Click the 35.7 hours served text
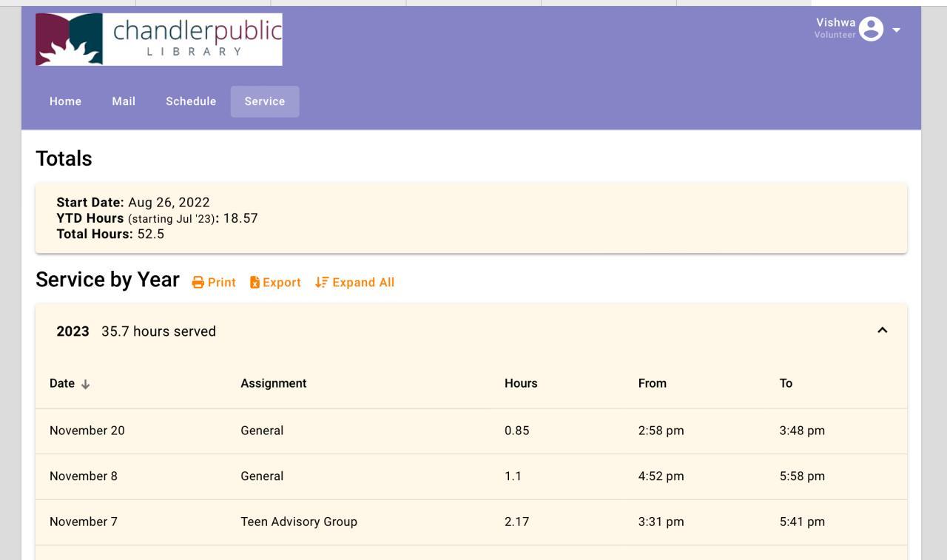The height and width of the screenshot is (560, 947). coord(159,331)
